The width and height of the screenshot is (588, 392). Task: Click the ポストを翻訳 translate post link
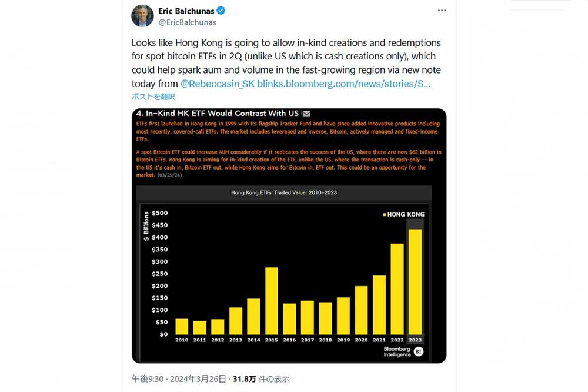coord(153,97)
